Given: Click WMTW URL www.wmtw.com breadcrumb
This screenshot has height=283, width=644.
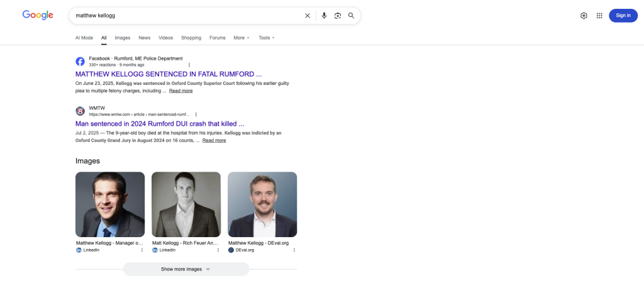Looking at the screenshot, I should pyautogui.click(x=140, y=114).
